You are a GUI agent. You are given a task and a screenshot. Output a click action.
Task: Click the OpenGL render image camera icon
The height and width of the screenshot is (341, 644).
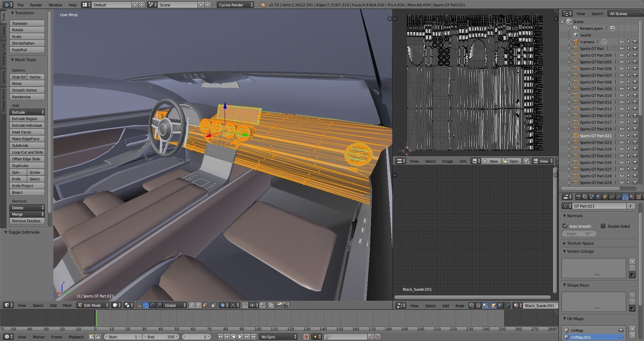[279, 305]
